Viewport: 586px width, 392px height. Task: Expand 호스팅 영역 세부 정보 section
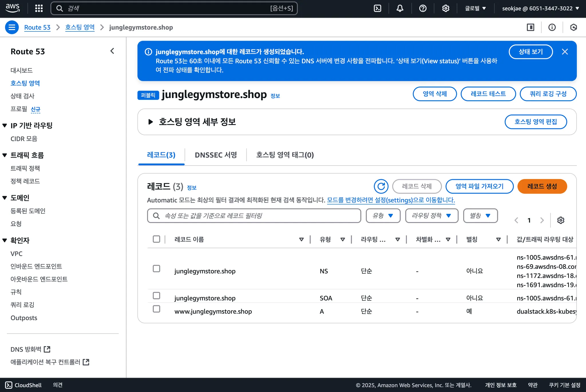[x=151, y=122]
